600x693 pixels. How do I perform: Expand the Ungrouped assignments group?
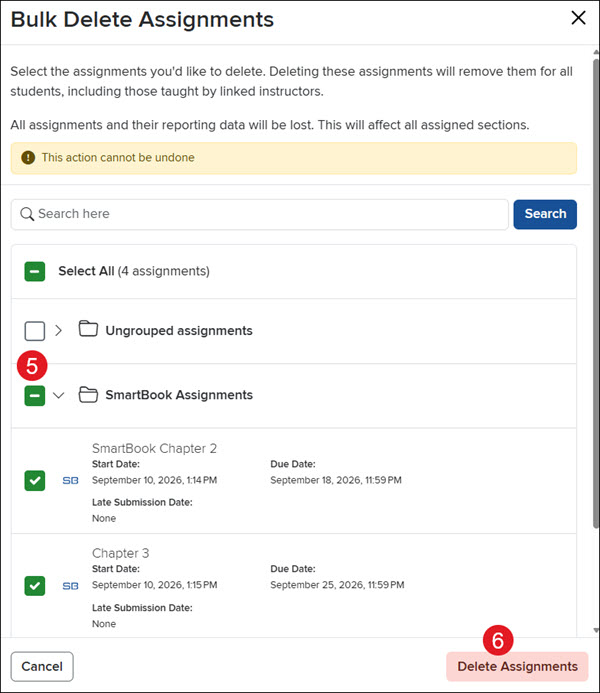tap(58, 331)
